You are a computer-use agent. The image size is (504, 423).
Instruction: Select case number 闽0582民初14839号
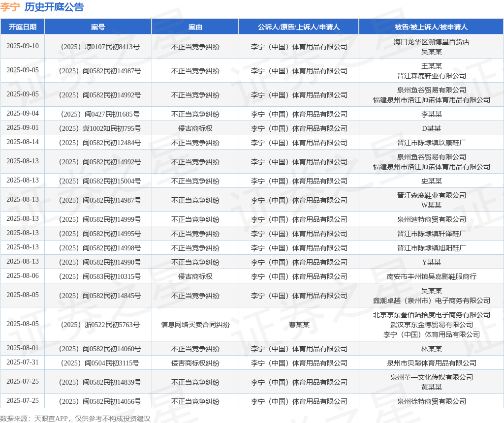click(100, 382)
